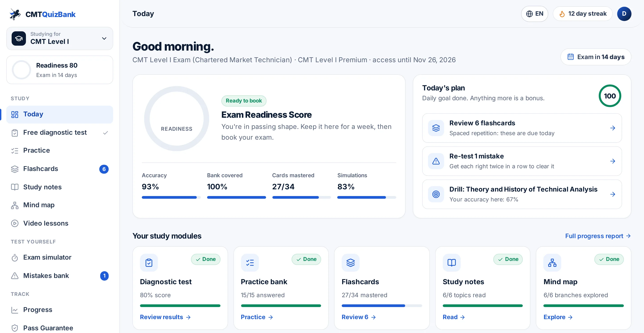Click Practice link on Practice bank card
644x333 pixels.
click(256, 317)
